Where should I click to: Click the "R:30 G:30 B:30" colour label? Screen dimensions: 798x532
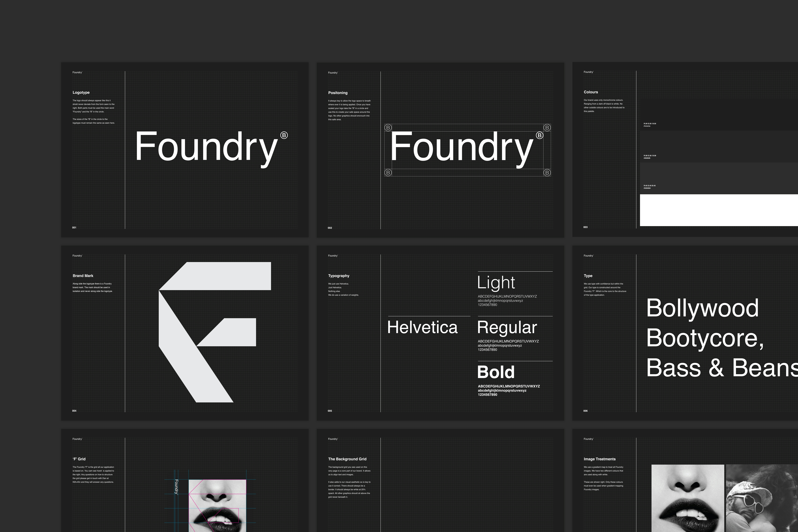[x=650, y=124]
